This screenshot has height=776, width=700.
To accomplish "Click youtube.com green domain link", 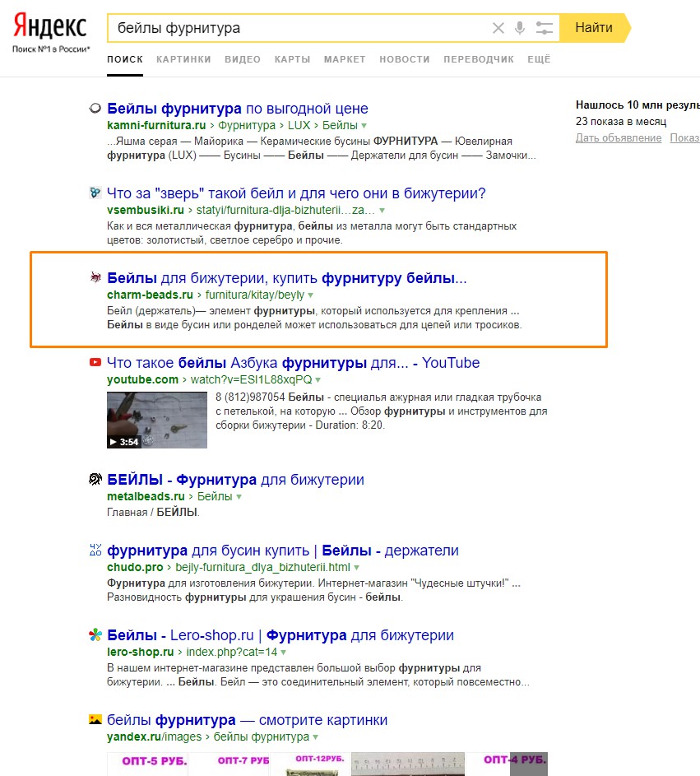I will (x=142, y=379).
